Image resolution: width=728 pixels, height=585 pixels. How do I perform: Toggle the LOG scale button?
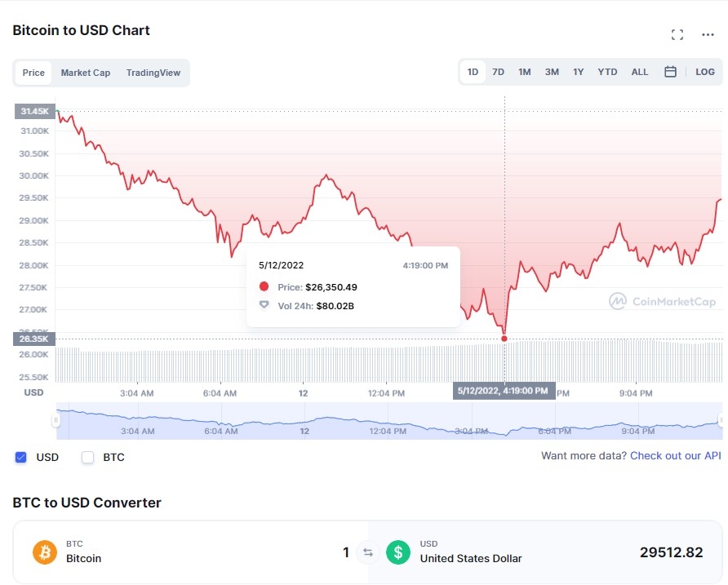[704, 72]
